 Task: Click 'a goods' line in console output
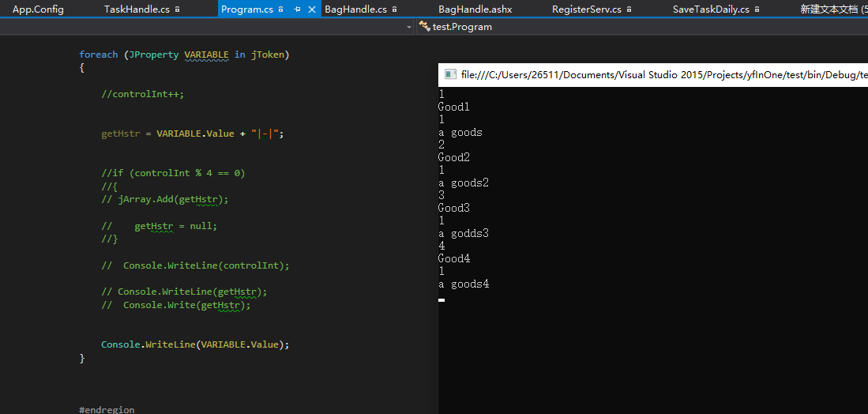(460, 132)
